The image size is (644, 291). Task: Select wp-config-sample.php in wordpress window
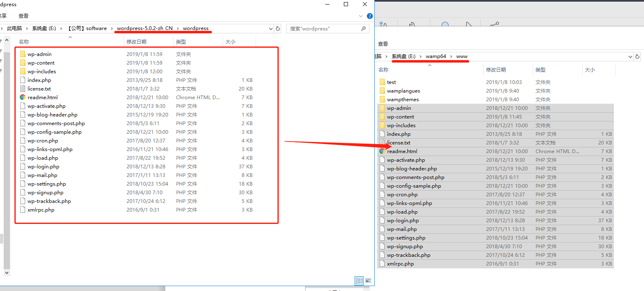pos(54,132)
